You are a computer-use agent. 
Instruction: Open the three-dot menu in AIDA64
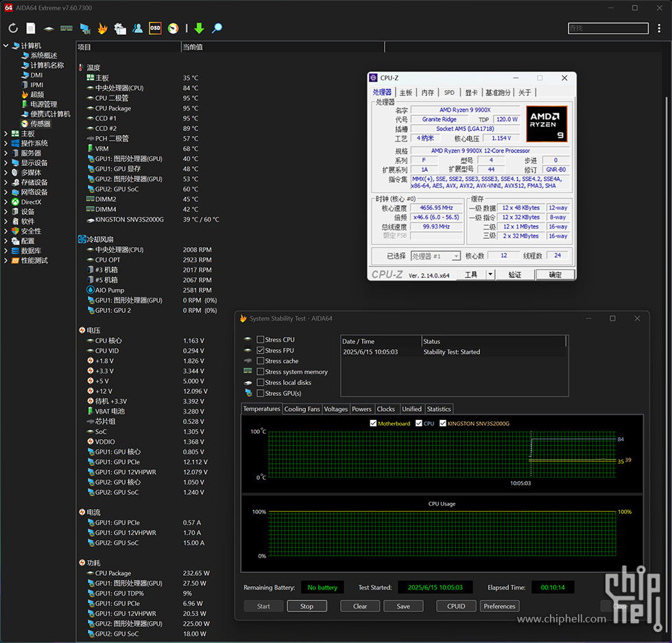click(x=659, y=28)
